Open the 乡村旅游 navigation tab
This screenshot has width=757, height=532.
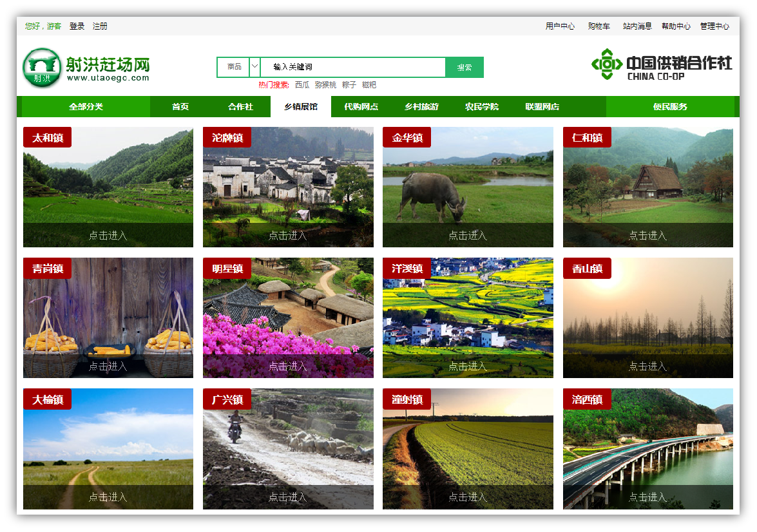coord(421,107)
